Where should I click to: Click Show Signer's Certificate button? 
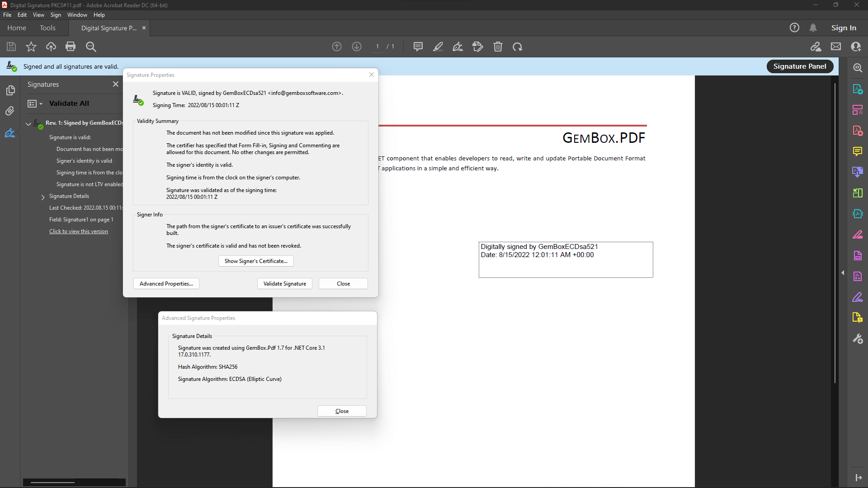[x=256, y=260]
